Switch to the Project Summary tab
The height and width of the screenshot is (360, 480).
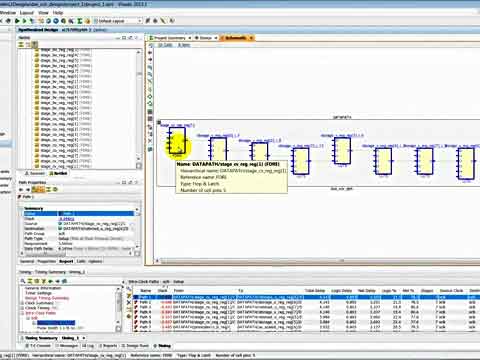pyautogui.click(x=170, y=38)
